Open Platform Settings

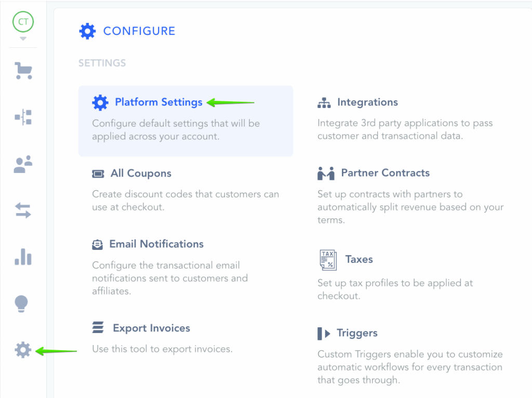point(158,102)
